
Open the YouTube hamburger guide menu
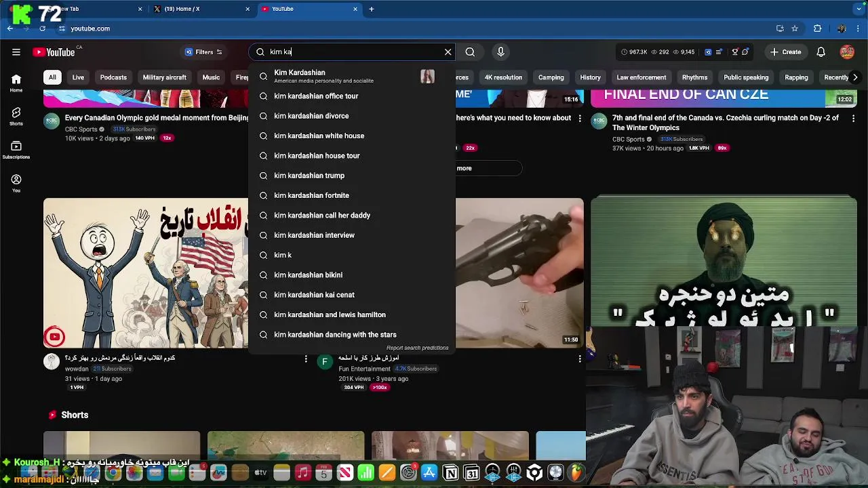(x=16, y=52)
